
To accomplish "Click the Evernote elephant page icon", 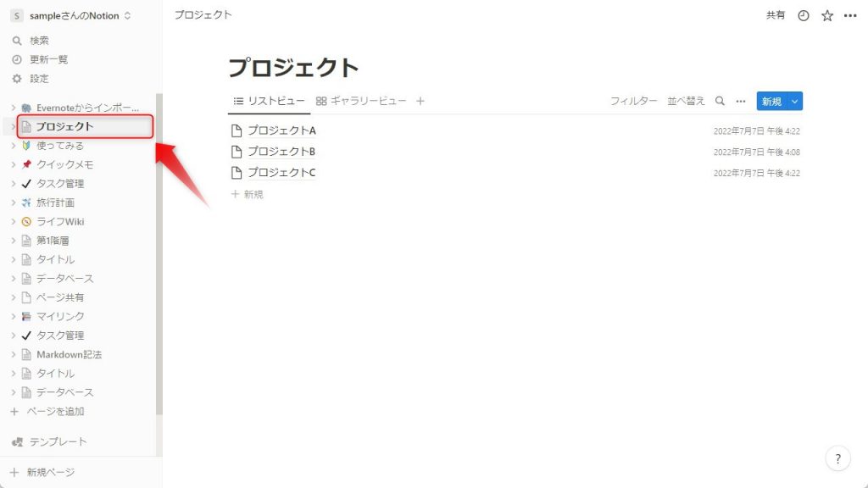I will 26,108.
